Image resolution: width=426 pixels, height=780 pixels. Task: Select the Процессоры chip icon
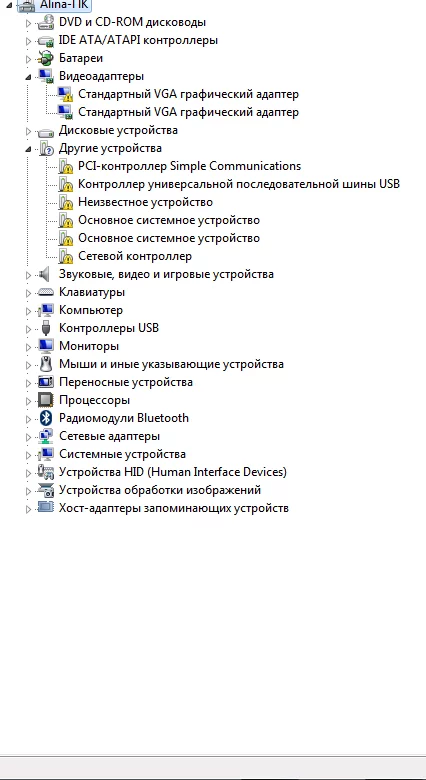coord(46,400)
